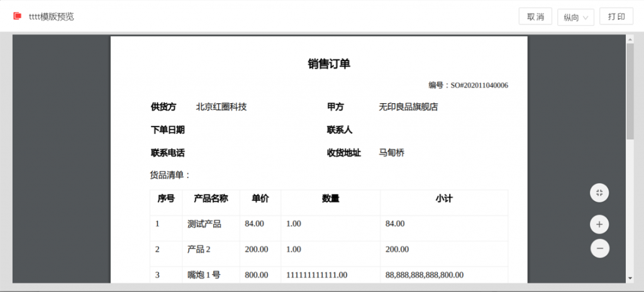Click the 销售订单 document heading
The image size is (644, 292).
coord(328,64)
